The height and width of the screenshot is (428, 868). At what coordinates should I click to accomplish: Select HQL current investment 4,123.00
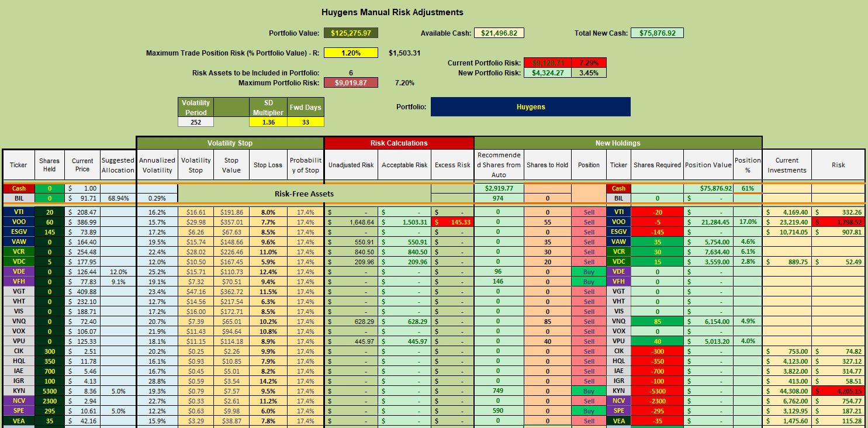point(787,361)
